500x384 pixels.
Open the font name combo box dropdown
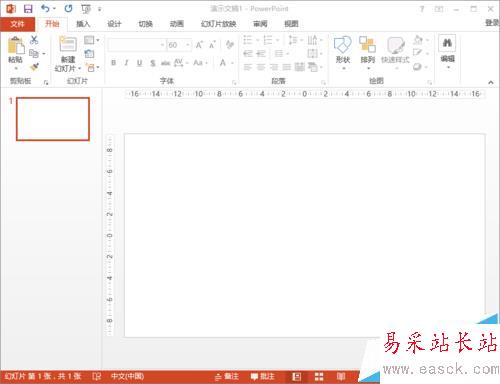[x=162, y=45]
